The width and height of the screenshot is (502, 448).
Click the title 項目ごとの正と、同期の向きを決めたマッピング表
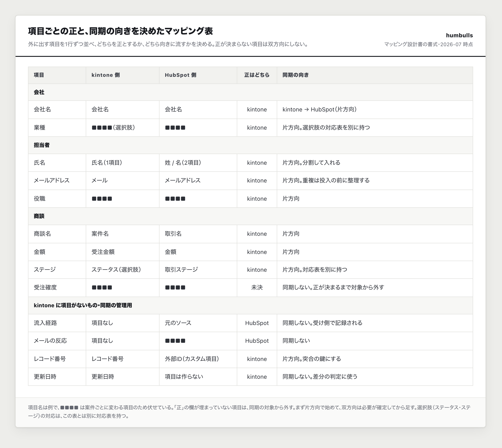click(120, 31)
